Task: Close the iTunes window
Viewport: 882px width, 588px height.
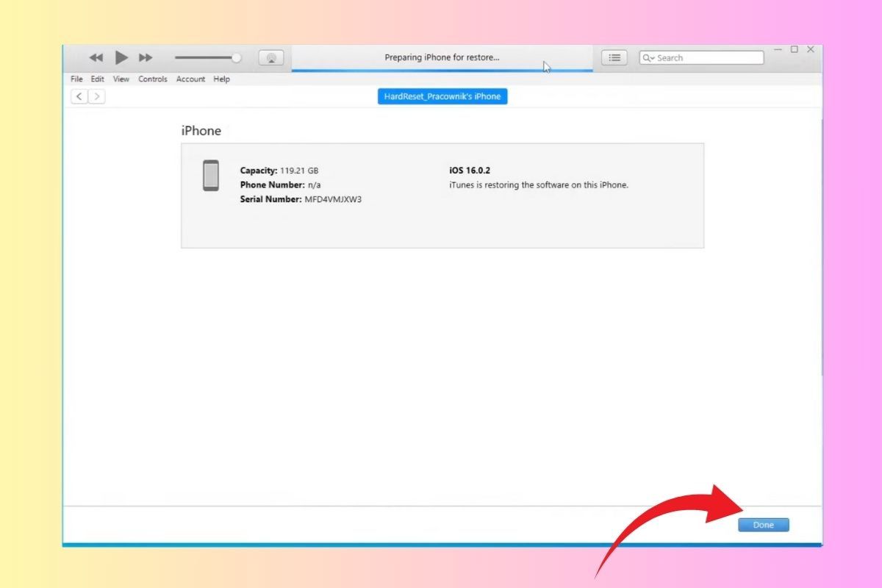Action: coord(811,49)
